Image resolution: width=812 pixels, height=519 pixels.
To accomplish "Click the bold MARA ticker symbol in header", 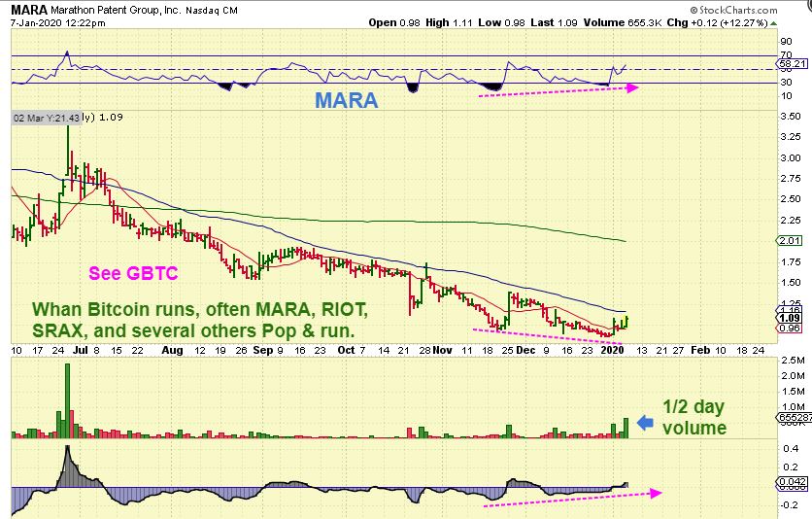I will pyautogui.click(x=28, y=10).
